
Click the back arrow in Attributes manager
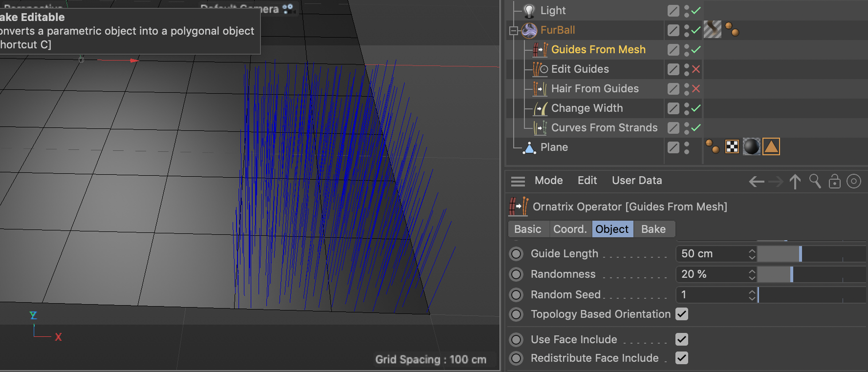tap(756, 182)
